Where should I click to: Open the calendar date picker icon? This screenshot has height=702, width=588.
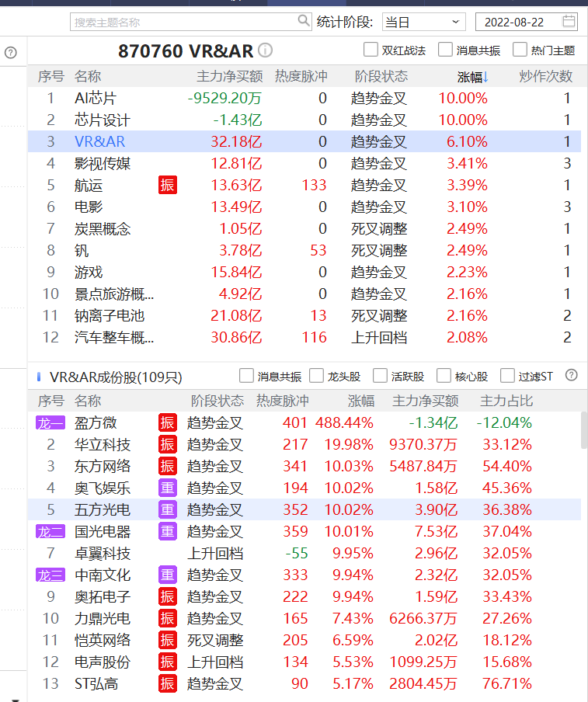[569, 21]
